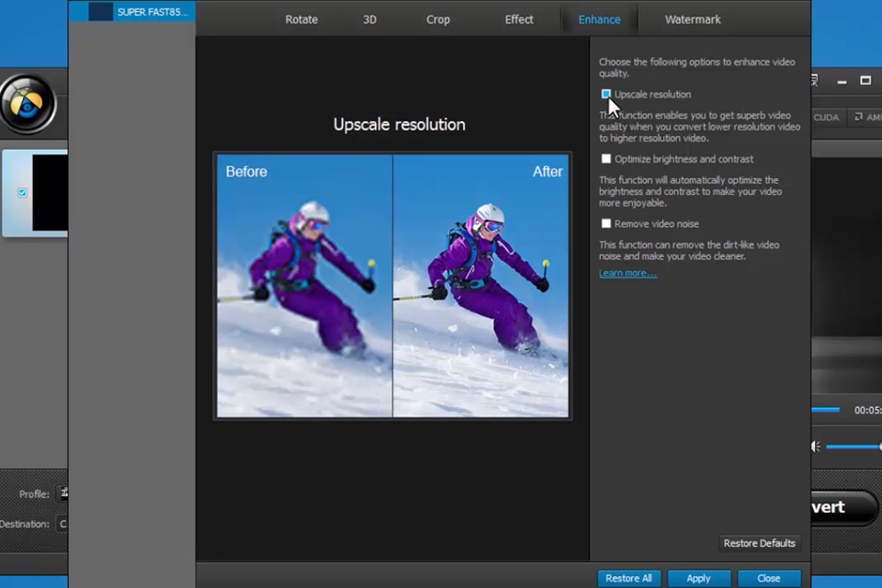
Task: Open the 3D tab
Action: pos(369,19)
